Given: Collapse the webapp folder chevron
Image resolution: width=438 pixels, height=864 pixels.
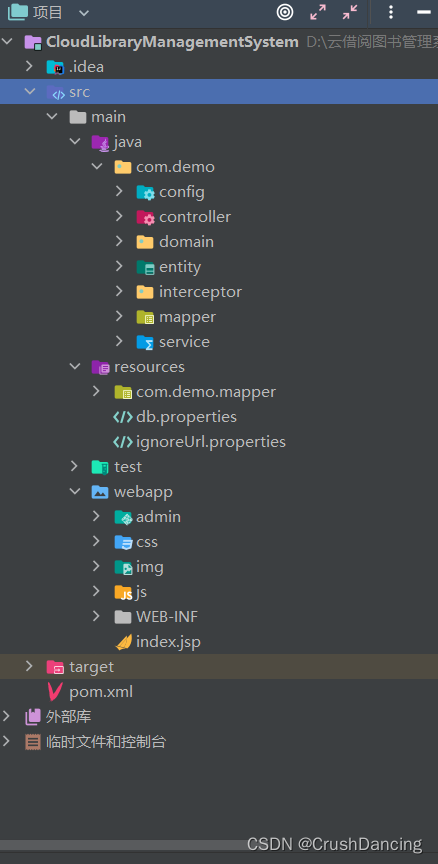Looking at the screenshot, I should 75,492.
